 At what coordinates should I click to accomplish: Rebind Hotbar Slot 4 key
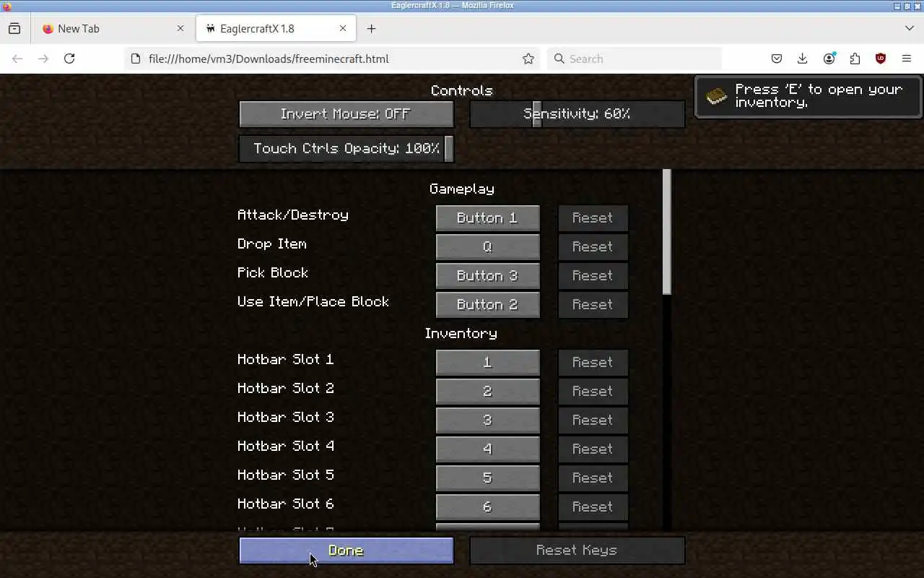488,449
